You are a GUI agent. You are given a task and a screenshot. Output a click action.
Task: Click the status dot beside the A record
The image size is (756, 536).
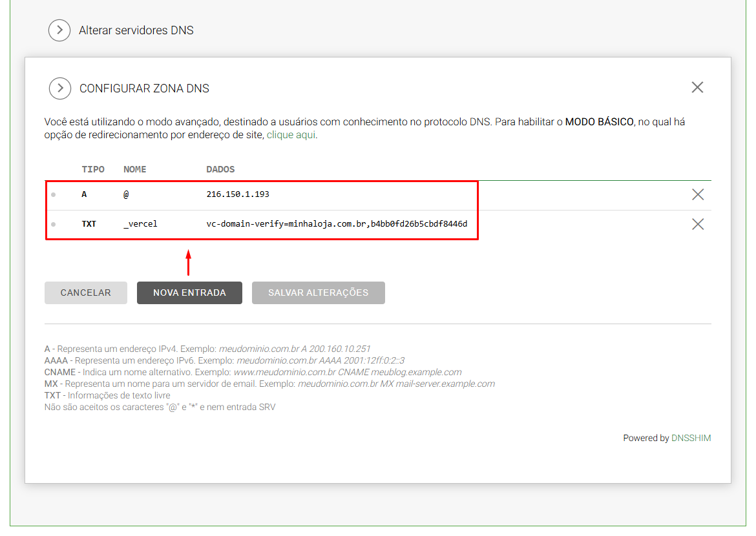pos(53,194)
